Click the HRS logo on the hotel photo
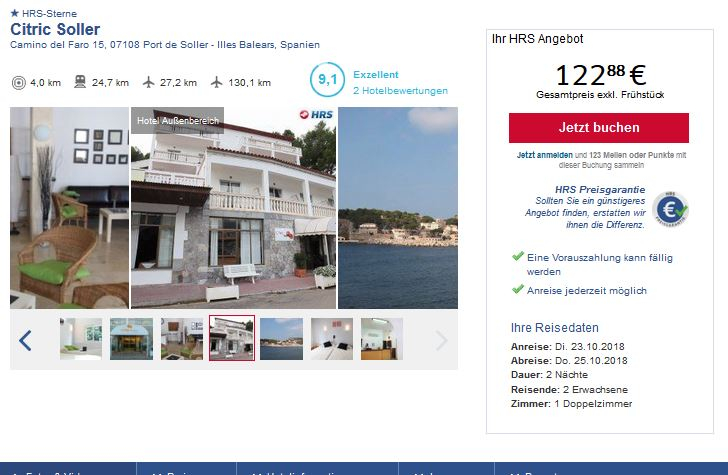The image size is (728, 475). [x=316, y=114]
